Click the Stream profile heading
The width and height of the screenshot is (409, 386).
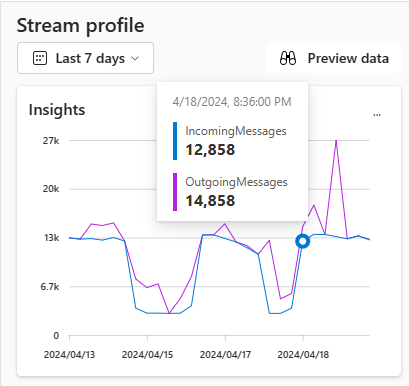[81, 26]
